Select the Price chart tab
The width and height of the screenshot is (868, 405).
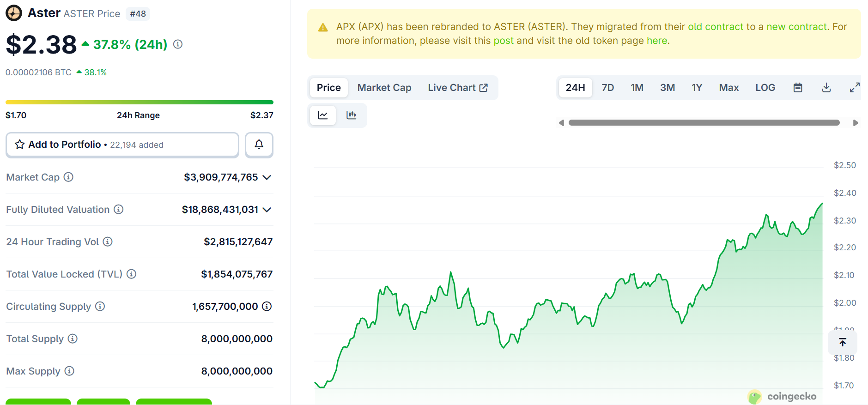point(329,88)
